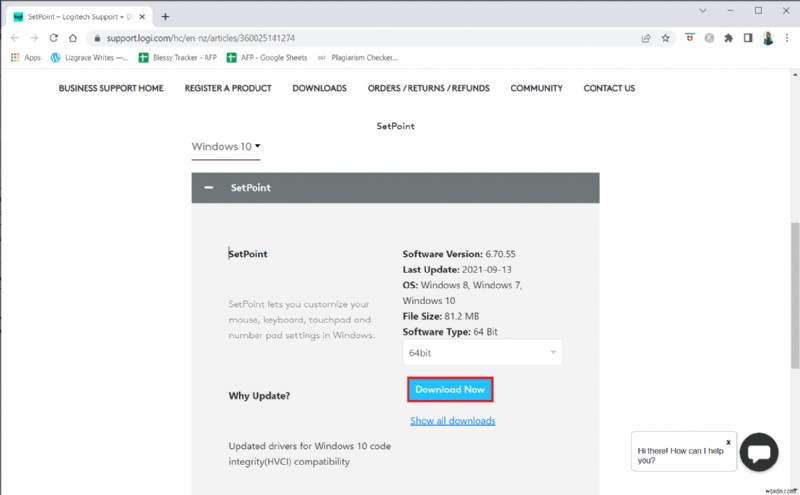
Task: Reload the page with refresh icon
Action: pos(54,38)
